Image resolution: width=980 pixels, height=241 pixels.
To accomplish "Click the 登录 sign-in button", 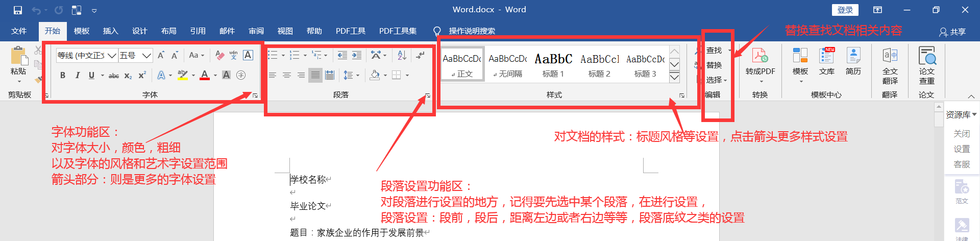I will click(845, 10).
